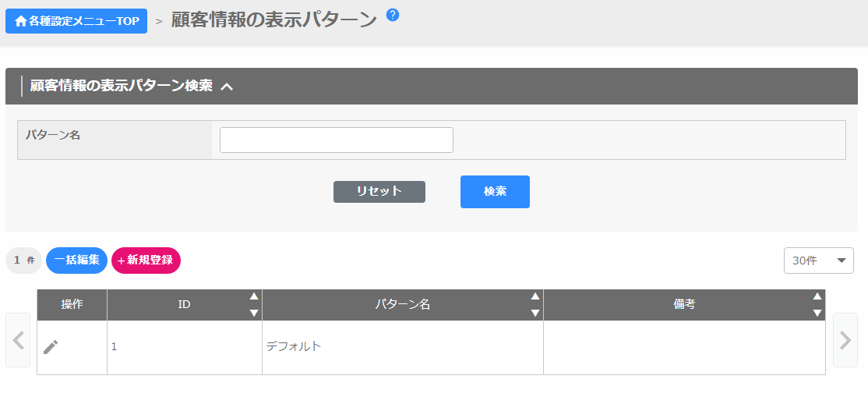Sort 備考 column descending with down arrow
868x397 pixels.
click(817, 313)
